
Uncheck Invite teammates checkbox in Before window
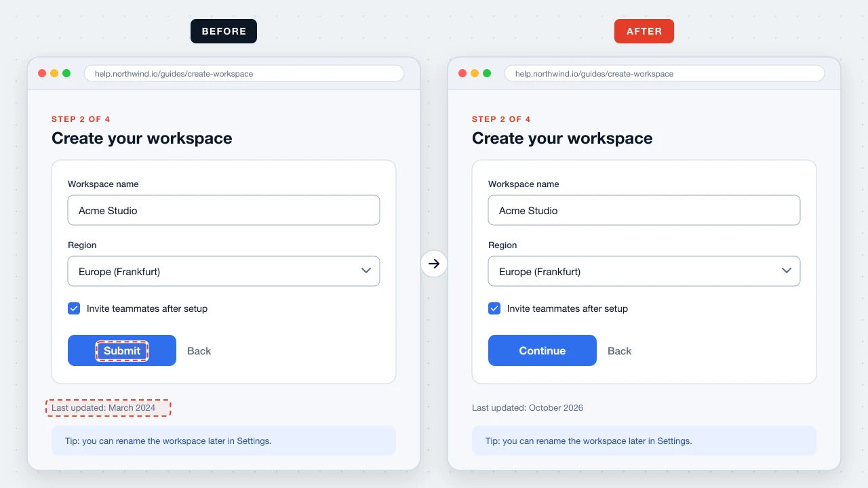point(74,308)
